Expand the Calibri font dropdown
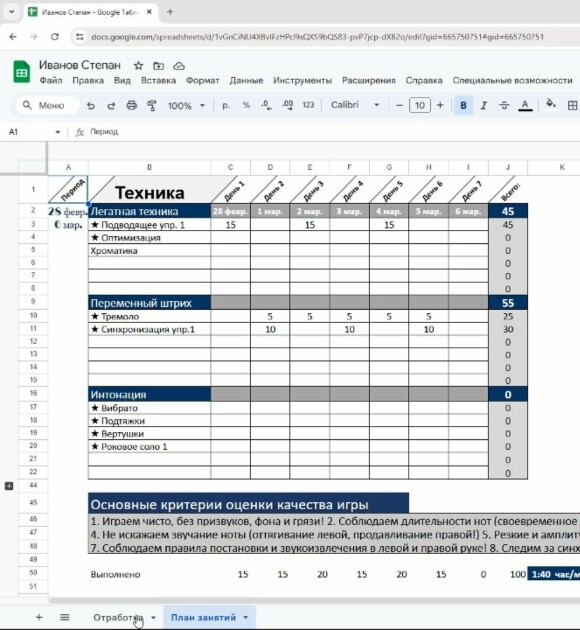580x630 pixels. pos(355,105)
